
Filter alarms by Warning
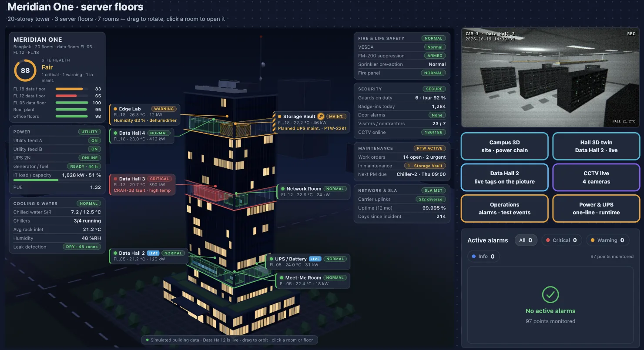[607, 240]
